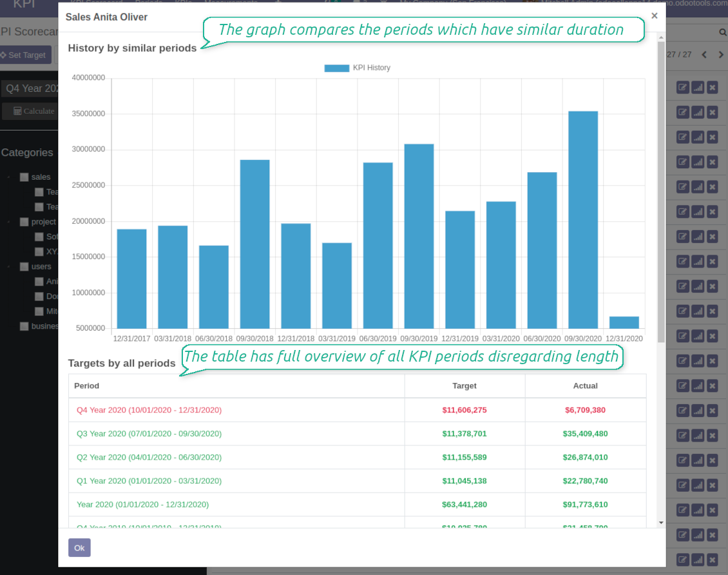This screenshot has height=575, width=728.
Task: Click actual value $6,709,380
Action: coord(585,410)
